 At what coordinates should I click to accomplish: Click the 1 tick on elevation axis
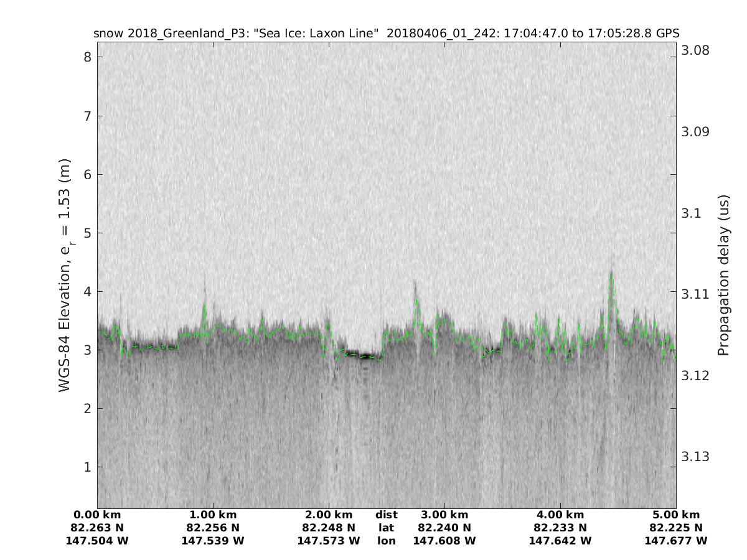[x=88, y=467]
